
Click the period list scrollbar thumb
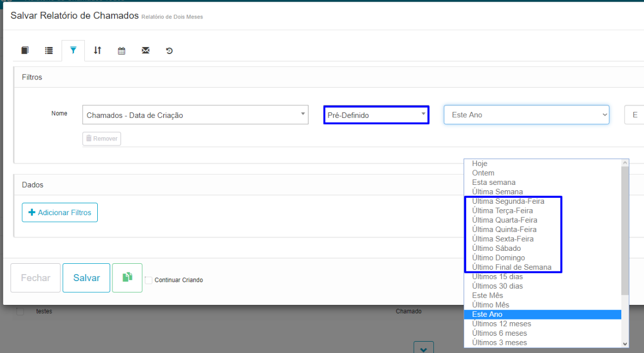pyautogui.click(x=625, y=230)
